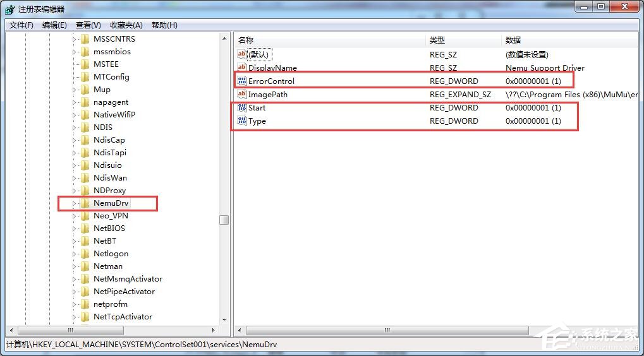Expand the NemuDrv tree node
Screen dimensions: 644x356
click(x=75, y=203)
